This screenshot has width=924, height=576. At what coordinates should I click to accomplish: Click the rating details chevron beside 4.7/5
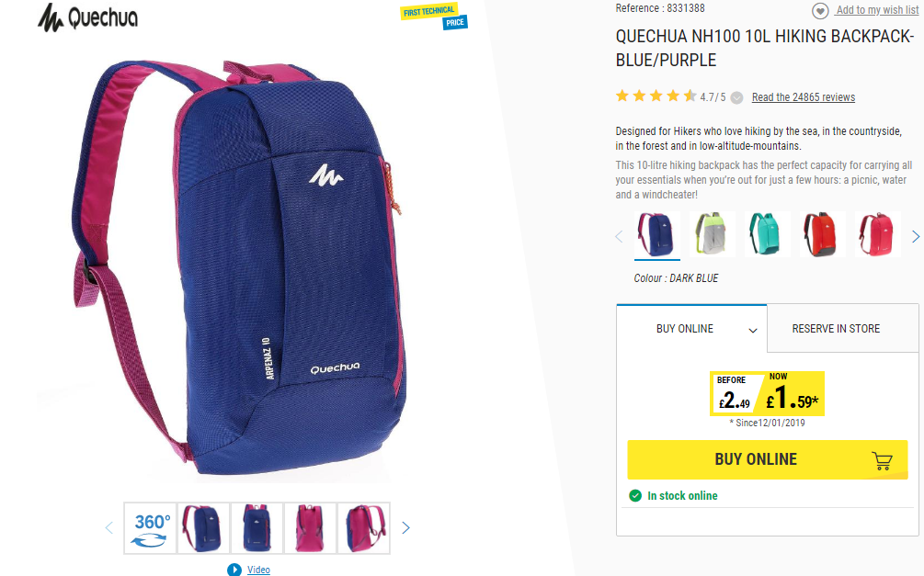(x=736, y=97)
